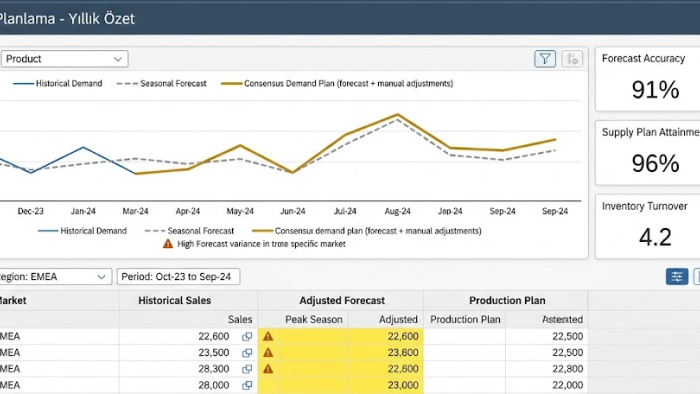The image size is (700, 394).
Task: Click the 28,300 historical sales value
Action: pos(213,369)
